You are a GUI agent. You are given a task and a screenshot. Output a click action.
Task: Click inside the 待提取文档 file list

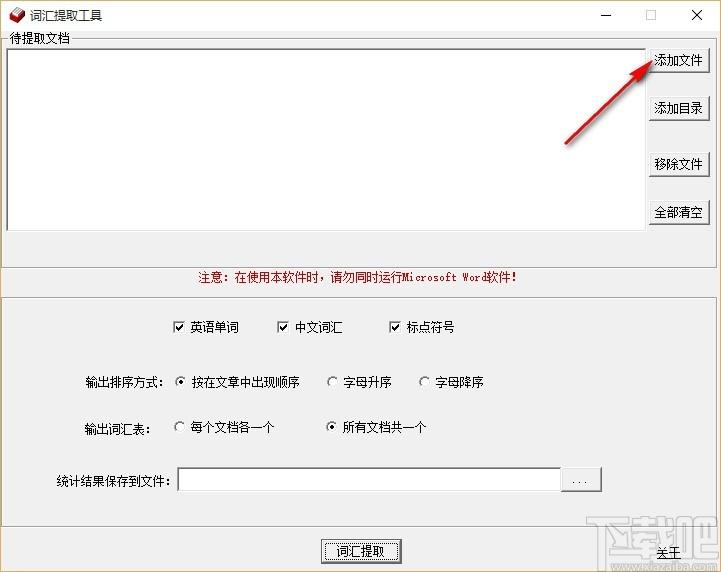326,140
